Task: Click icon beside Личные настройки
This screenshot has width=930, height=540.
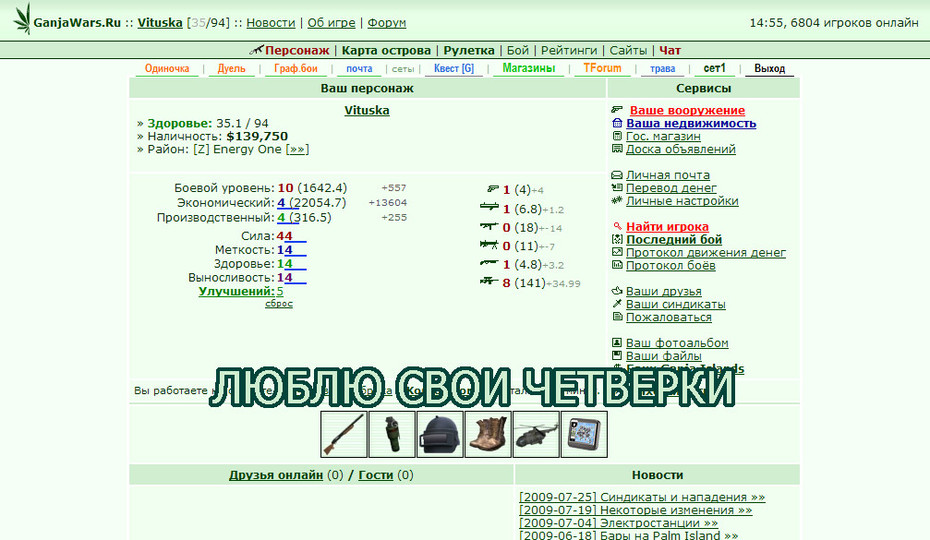Action: point(617,201)
